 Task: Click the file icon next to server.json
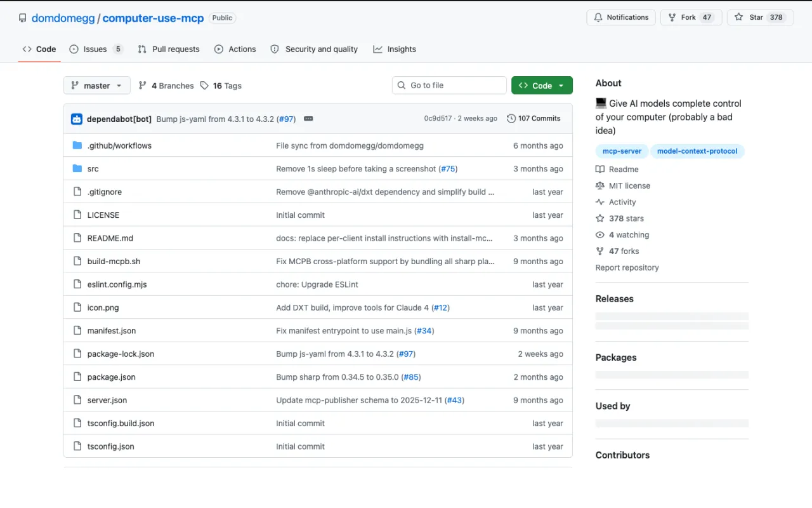click(x=77, y=400)
